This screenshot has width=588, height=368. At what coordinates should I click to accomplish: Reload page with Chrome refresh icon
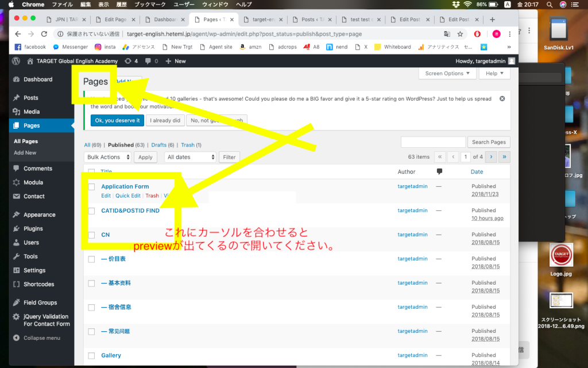click(44, 34)
